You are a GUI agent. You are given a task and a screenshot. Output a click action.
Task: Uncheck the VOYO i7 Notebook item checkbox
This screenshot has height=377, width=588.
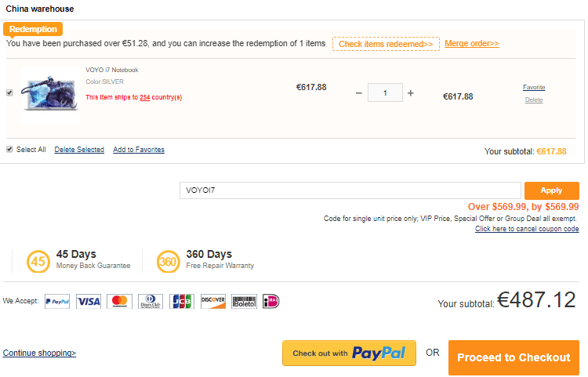(9, 92)
